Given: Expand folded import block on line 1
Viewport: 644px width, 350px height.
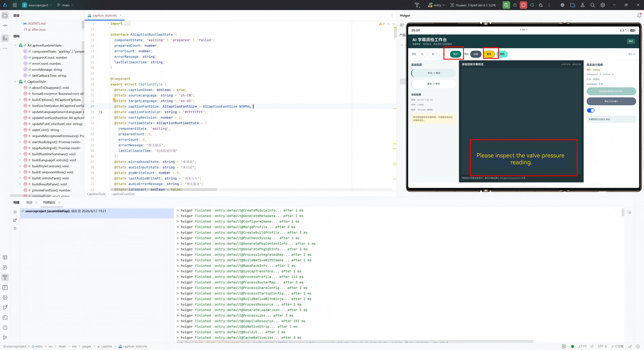Looking at the screenshot, I should click(108, 23).
